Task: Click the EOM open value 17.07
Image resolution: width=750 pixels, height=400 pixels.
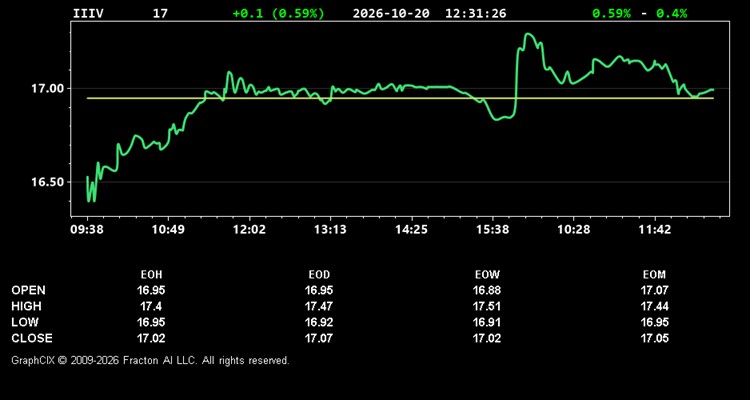Action: [654, 290]
